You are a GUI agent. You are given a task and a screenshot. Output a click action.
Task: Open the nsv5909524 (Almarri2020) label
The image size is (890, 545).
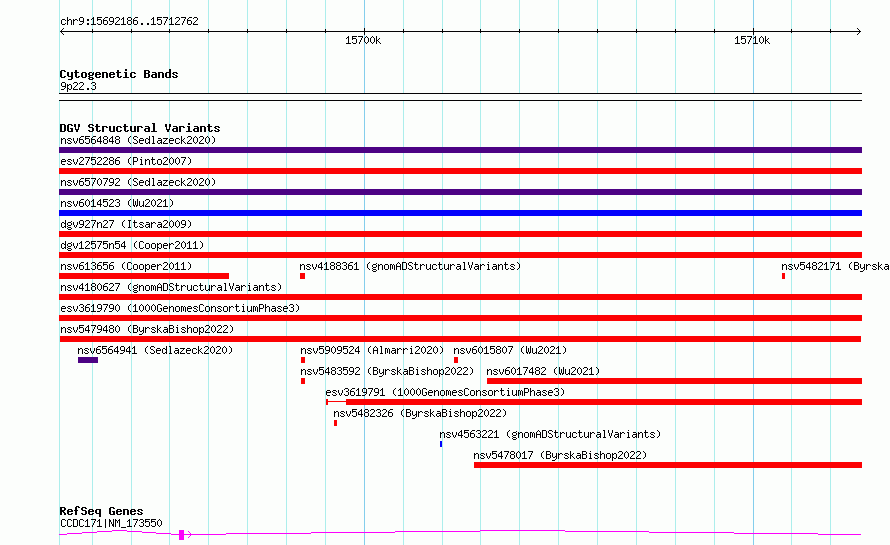click(372, 350)
